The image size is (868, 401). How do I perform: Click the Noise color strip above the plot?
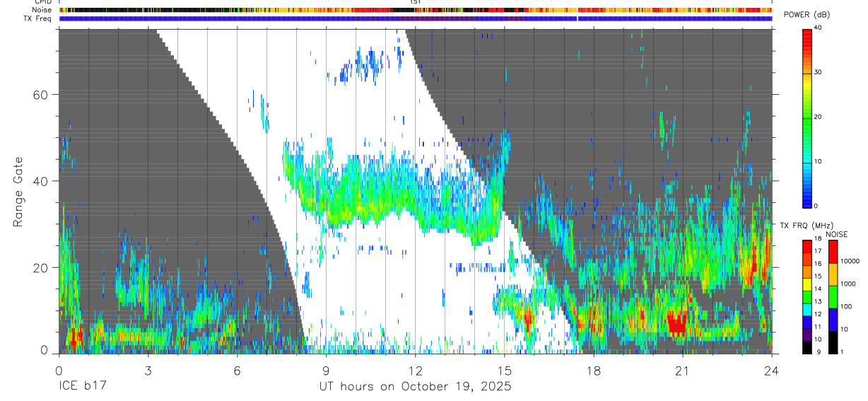(x=415, y=10)
